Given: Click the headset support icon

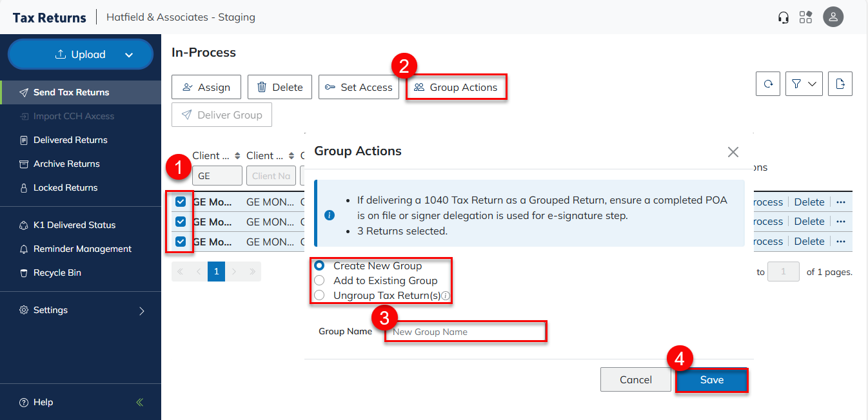Looking at the screenshot, I should (x=784, y=17).
